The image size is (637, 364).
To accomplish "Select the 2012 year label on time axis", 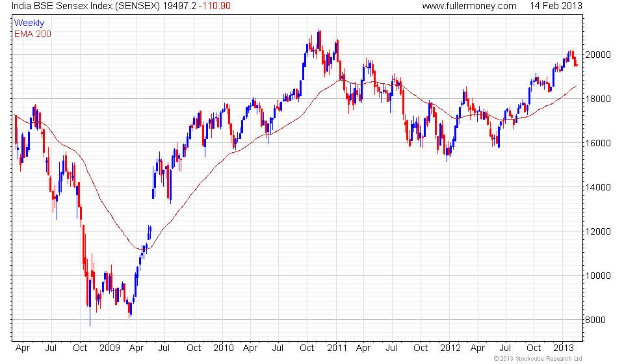I will [x=450, y=348].
